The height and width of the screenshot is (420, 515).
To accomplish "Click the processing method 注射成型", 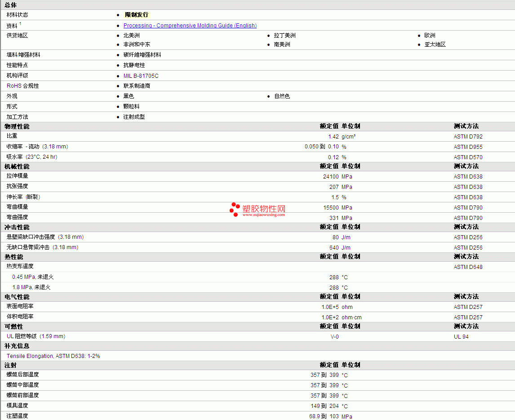I will point(134,116).
